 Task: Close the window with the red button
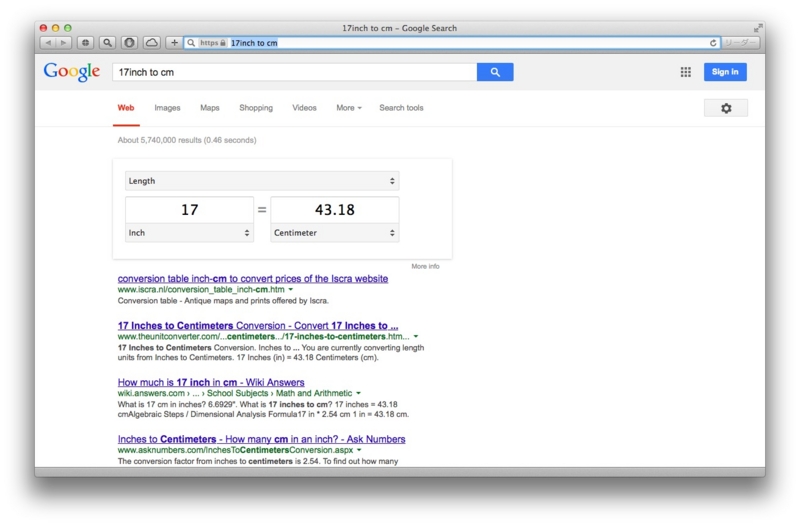[43, 28]
